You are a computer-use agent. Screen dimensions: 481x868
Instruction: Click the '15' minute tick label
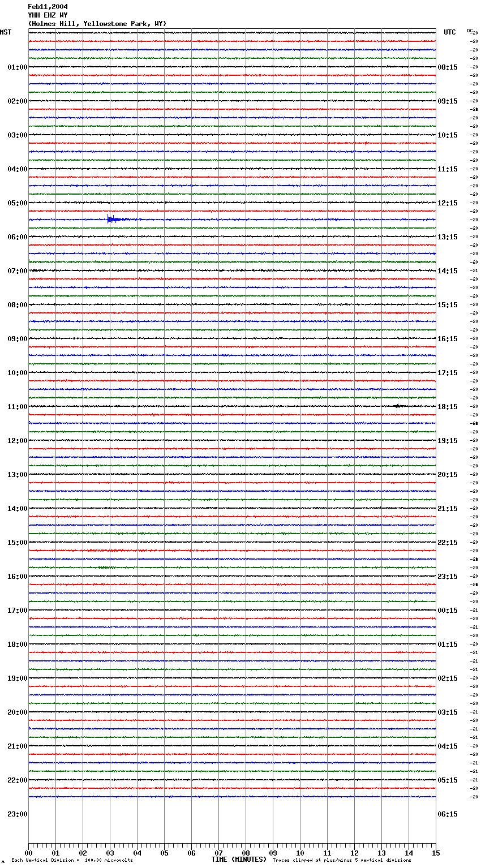(436, 853)
